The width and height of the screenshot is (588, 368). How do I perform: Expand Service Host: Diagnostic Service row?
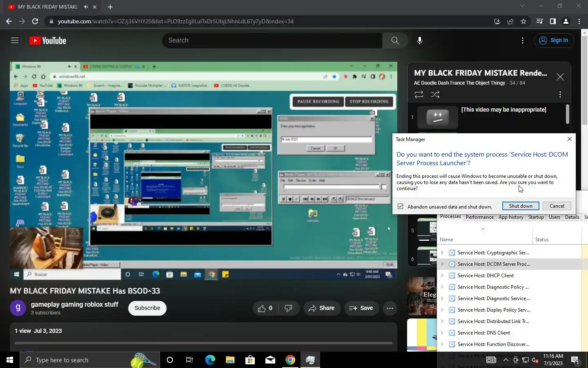[442, 298]
